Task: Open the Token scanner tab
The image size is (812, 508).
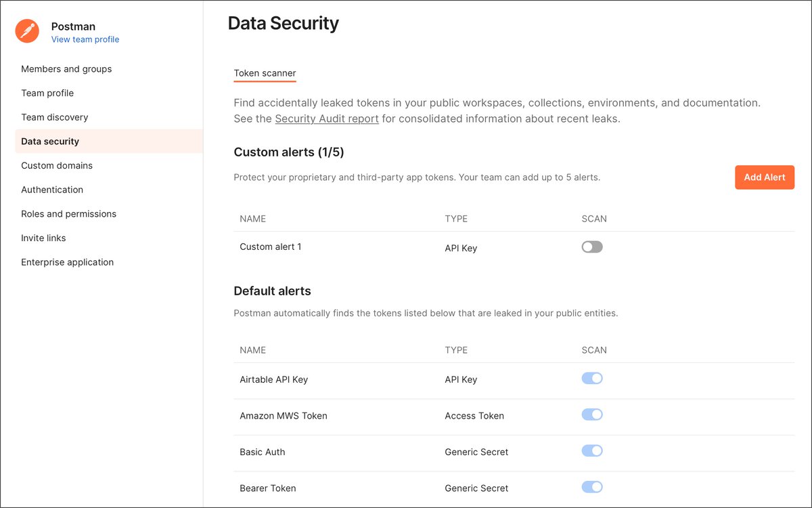Action: point(265,73)
